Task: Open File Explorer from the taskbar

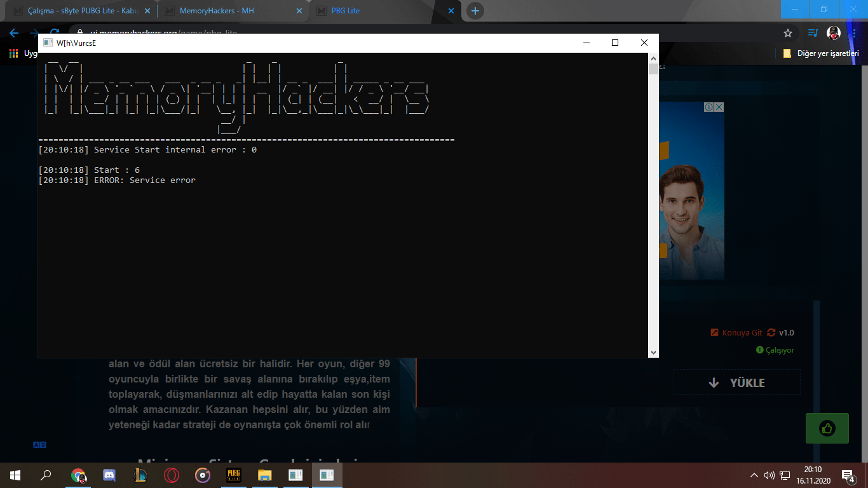Action: (265, 475)
